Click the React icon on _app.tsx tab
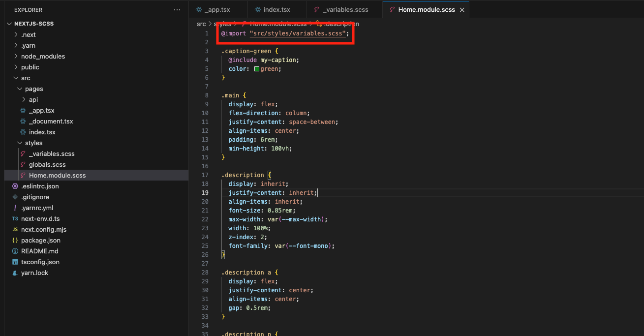This screenshot has width=644, height=336. (199, 10)
